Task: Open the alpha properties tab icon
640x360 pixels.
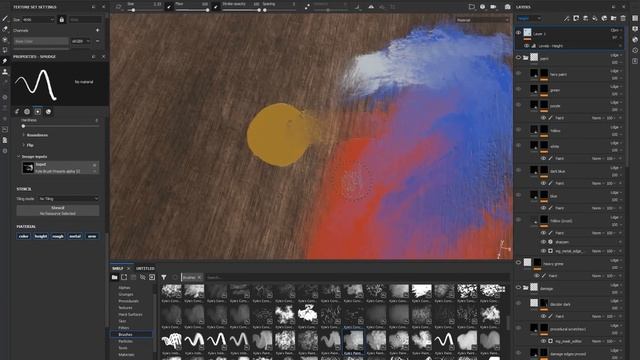Action: pos(27,111)
